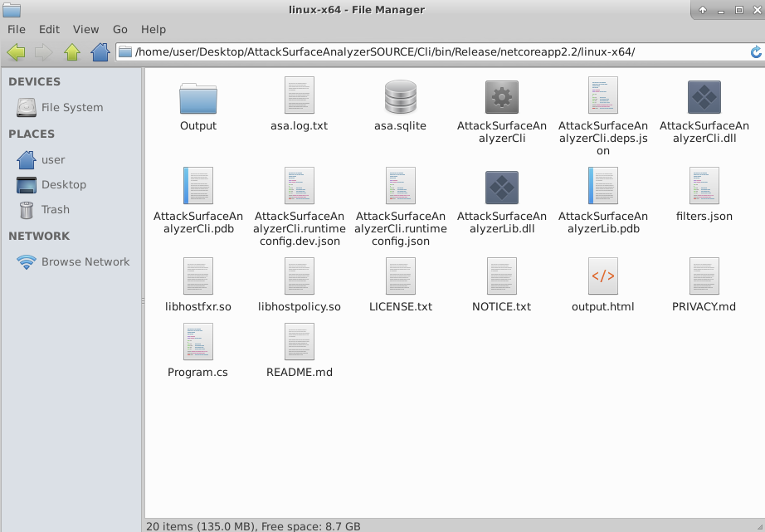Screen dimensions: 765x532
Task: Select the asa.sqlite database file
Action: click(399, 98)
